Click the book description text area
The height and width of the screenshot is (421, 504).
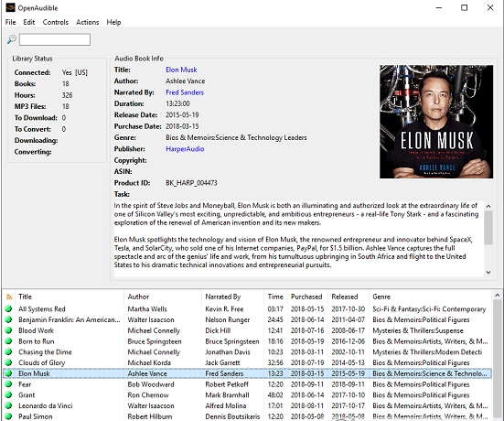tap(298, 239)
